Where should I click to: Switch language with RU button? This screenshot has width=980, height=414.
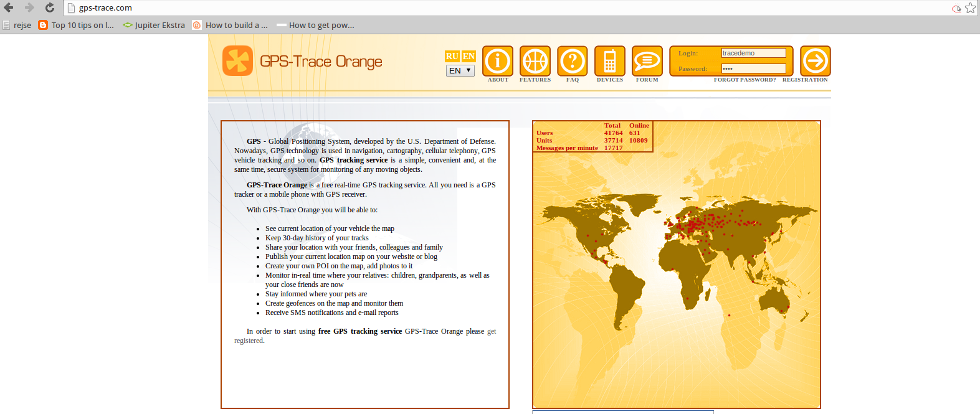452,56
